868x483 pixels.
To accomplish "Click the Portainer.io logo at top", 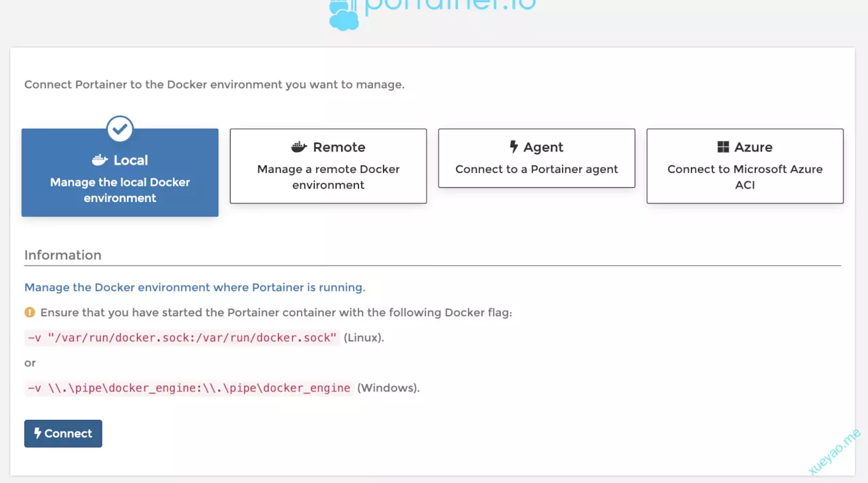I will (433, 14).
